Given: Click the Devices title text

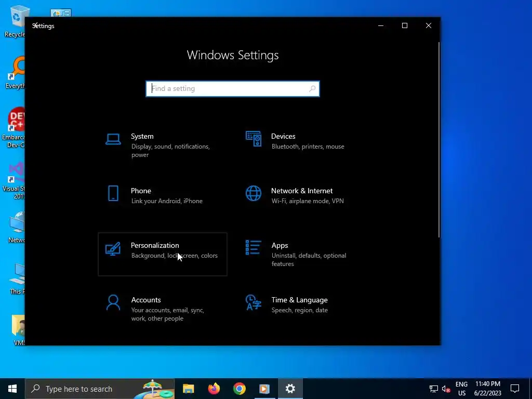Looking at the screenshot, I should coord(283,136).
